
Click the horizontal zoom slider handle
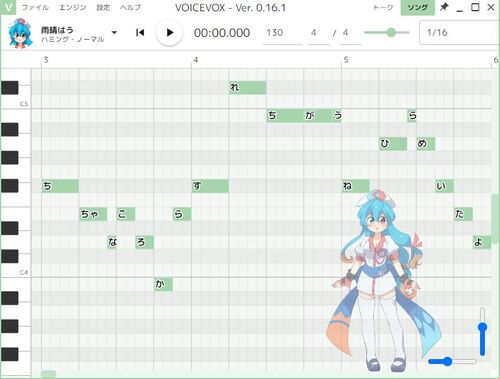(x=448, y=361)
